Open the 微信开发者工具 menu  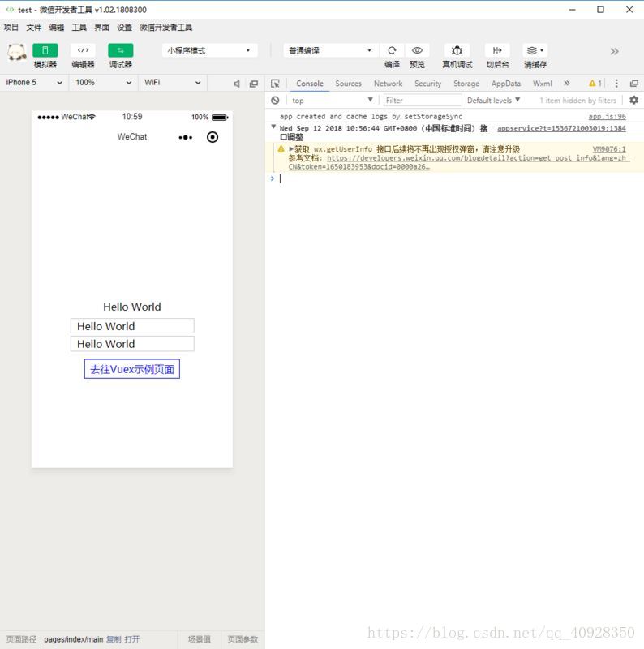tap(166, 28)
